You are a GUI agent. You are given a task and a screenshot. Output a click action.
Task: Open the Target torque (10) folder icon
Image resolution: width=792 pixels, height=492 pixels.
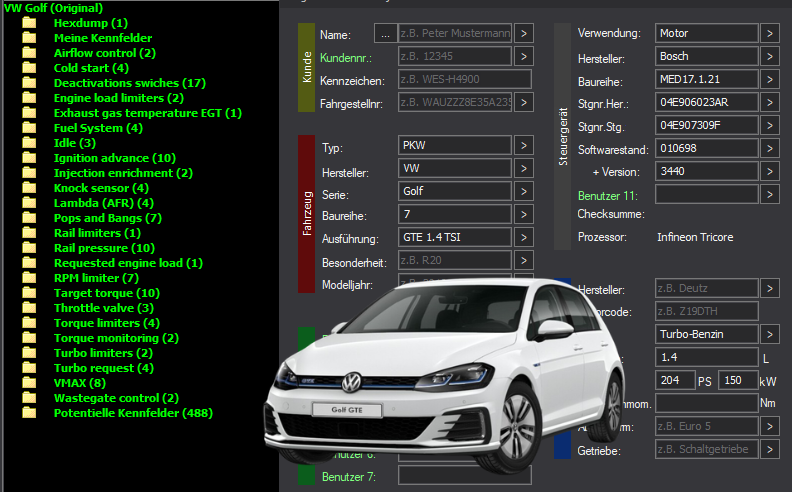[29, 293]
